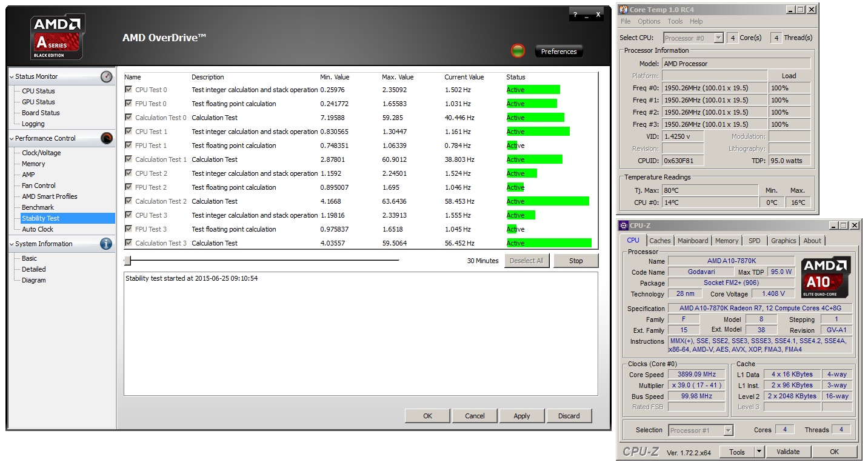Click the Stop button

(576, 261)
